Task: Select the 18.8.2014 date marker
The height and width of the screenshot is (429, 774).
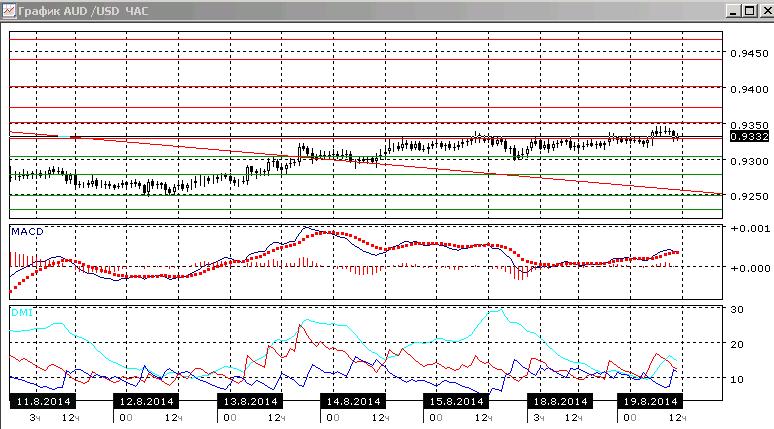Action: (560, 401)
